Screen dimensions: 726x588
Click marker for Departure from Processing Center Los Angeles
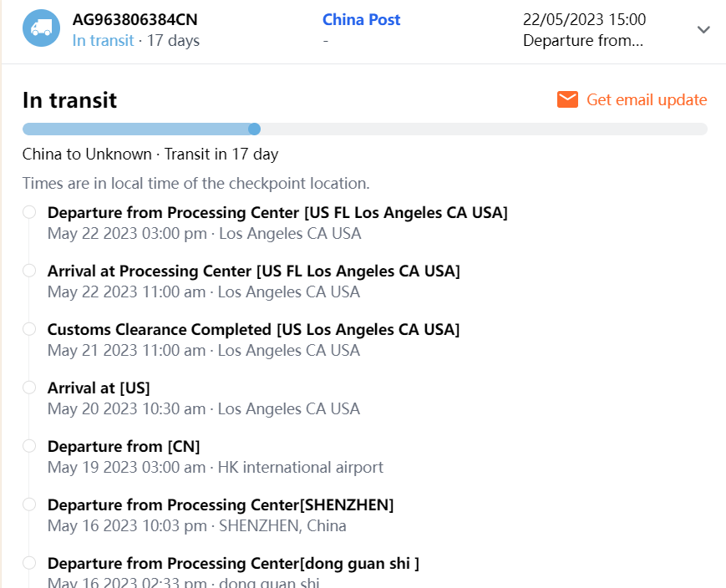[29, 212]
